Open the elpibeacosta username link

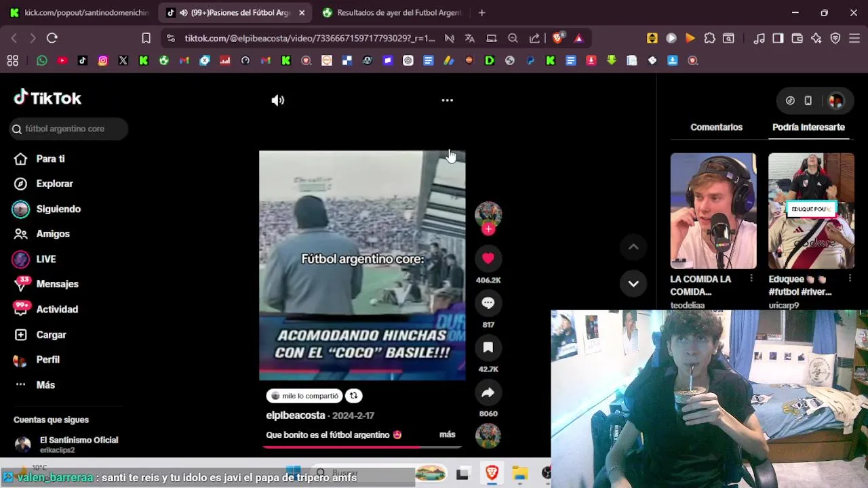pos(296,415)
